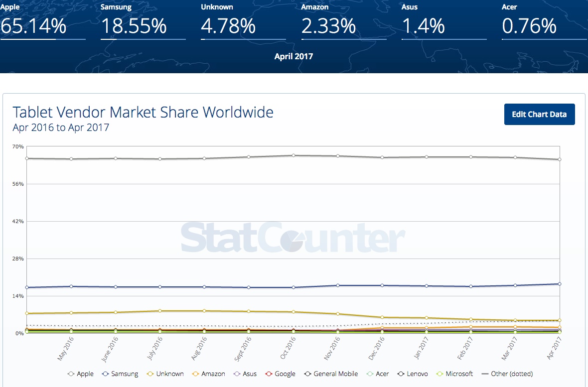Click the Jan 2017 x-axis label
Image resolution: width=588 pixels, height=387 pixels.
click(421, 349)
